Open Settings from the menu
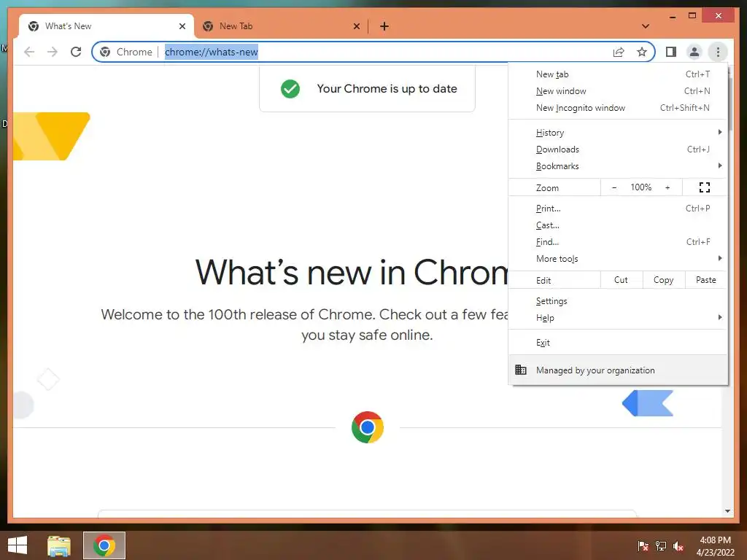This screenshot has height=560, width=747. [x=619, y=301]
